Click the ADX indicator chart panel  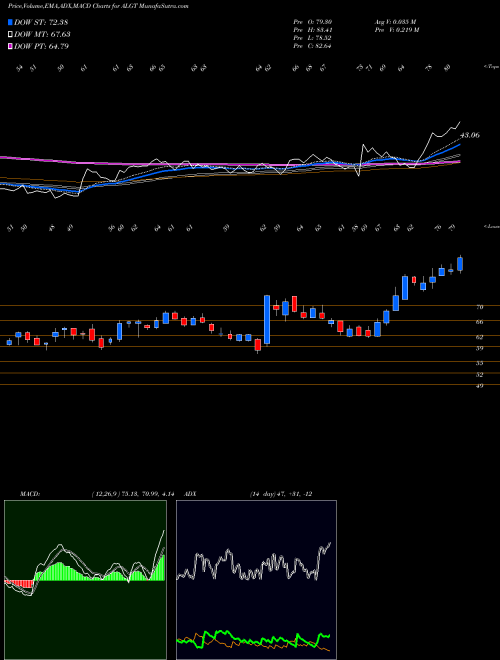pos(256,580)
